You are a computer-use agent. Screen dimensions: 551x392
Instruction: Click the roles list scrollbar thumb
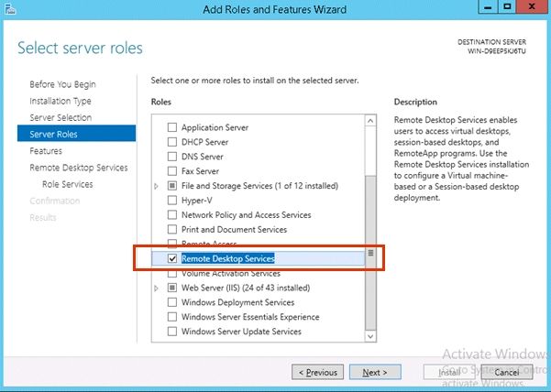[370, 253]
